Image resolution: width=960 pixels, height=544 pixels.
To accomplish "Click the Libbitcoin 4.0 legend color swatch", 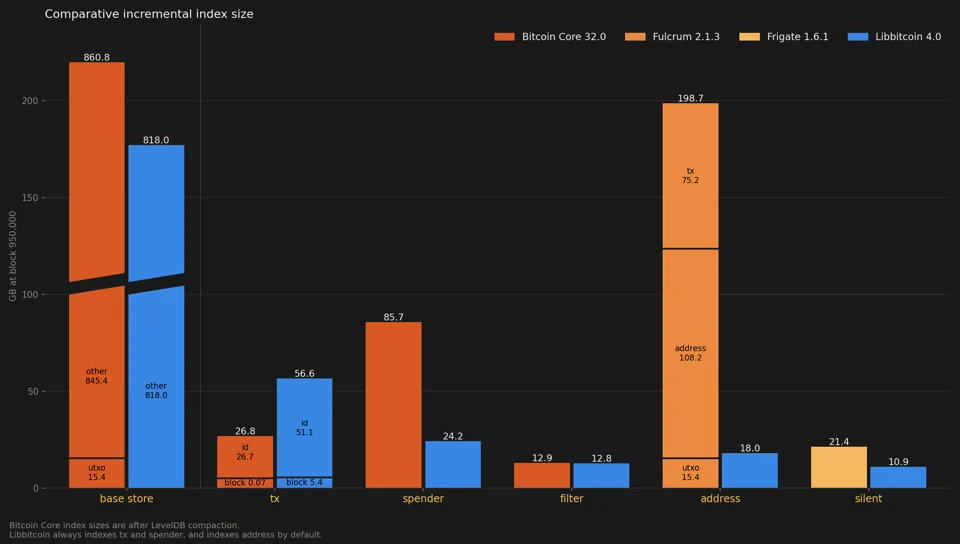I will pyautogui.click(x=858, y=37).
